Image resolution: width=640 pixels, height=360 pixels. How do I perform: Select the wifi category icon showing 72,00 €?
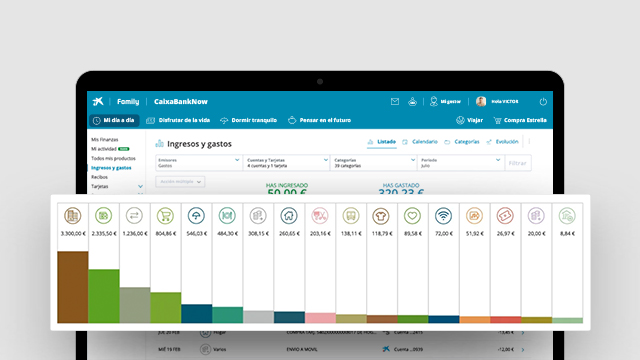pos(443,216)
